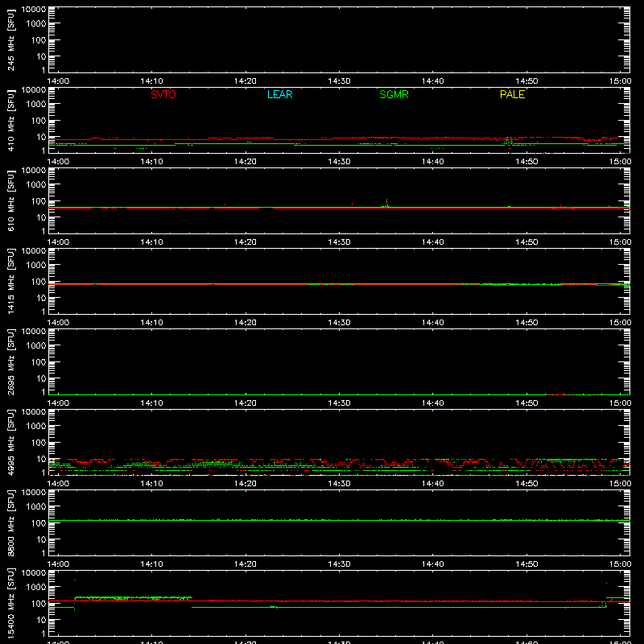Click the 1000 tick label on 610 MHz panel
The image size is (644, 644).
pyautogui.click(x=36, y=184)
